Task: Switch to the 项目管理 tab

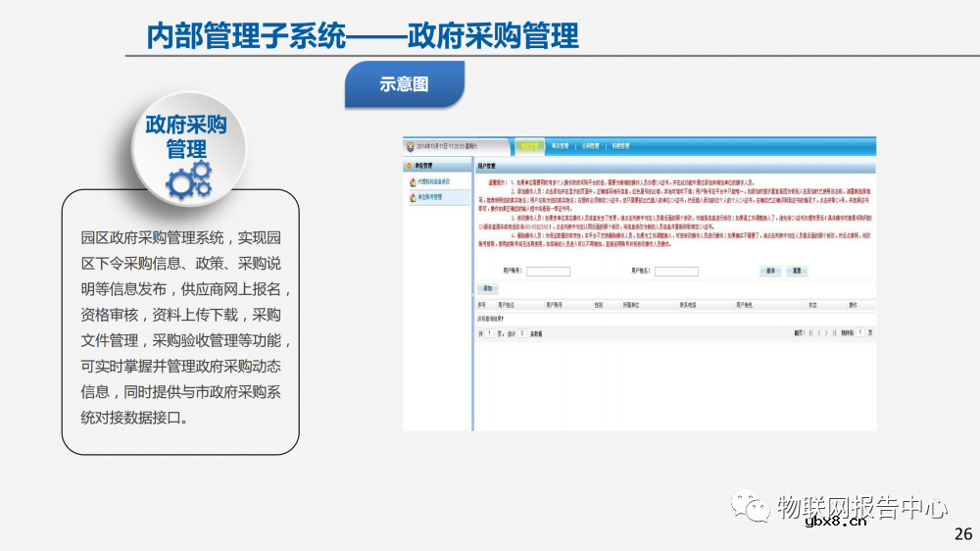Action: tap(560, 146)
